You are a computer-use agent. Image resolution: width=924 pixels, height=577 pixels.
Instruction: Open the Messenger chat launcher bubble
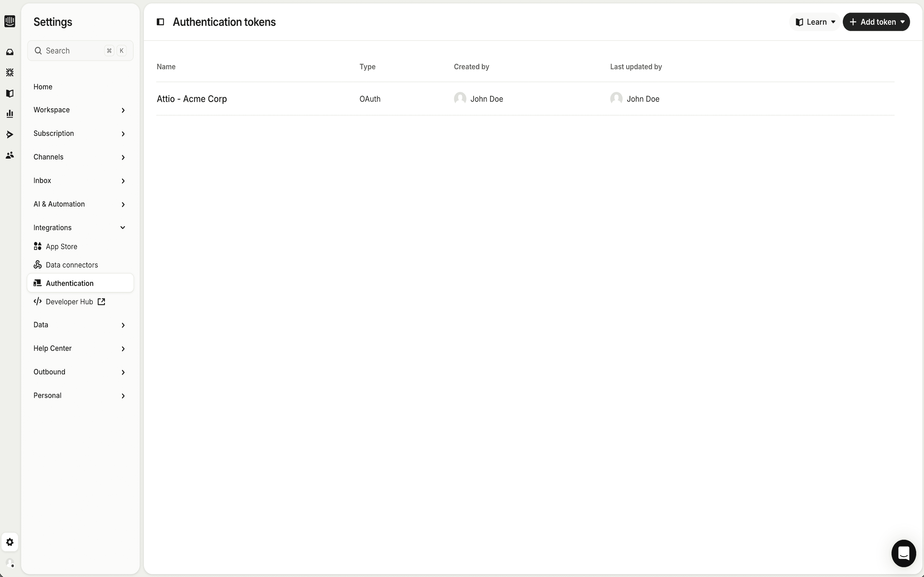click(x=903, y=553)
